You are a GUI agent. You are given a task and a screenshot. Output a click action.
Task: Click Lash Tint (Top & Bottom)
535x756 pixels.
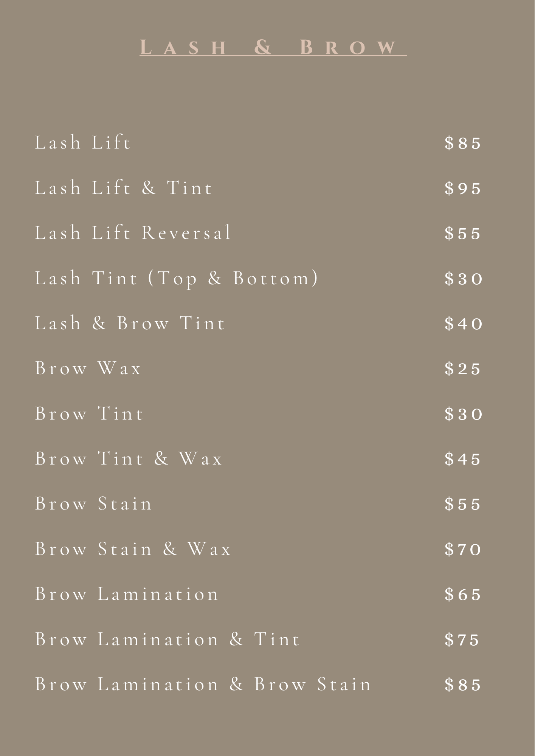coord(177,279)
